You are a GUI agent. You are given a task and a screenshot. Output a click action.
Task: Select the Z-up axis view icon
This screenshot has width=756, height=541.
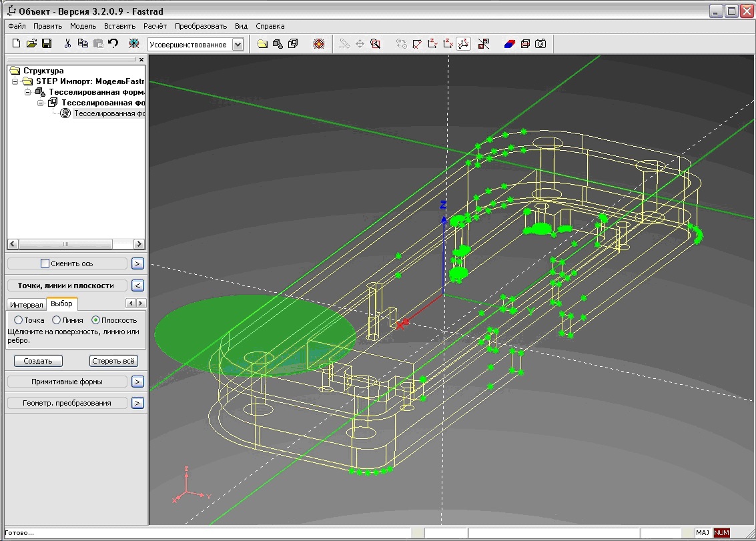(432, 44)
